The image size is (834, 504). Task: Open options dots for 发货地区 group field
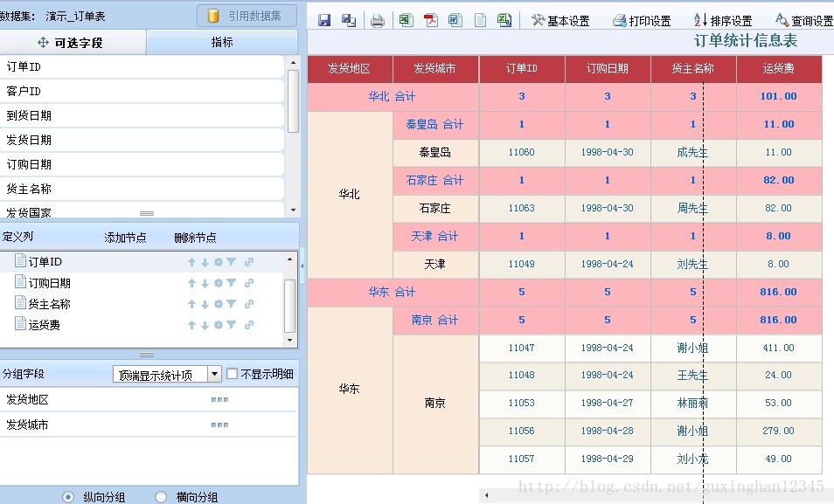click(219, 399)
